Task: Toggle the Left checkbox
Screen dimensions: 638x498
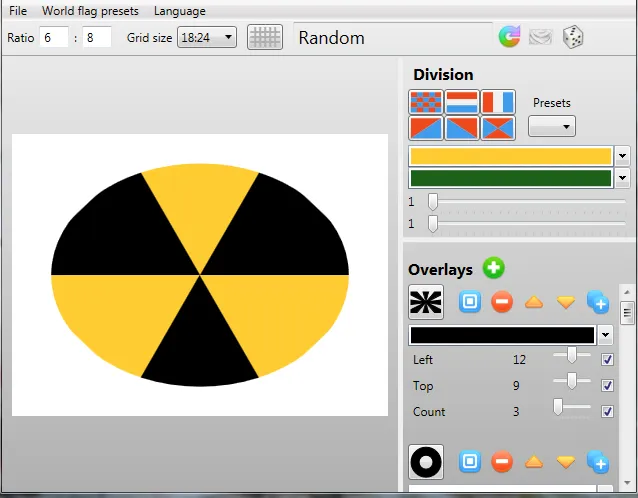Action: click(607, 360)
